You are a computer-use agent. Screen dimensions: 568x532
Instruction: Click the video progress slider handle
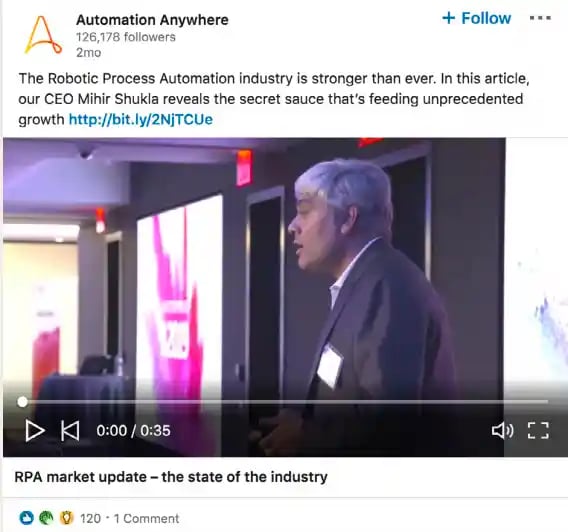(22, 402)
